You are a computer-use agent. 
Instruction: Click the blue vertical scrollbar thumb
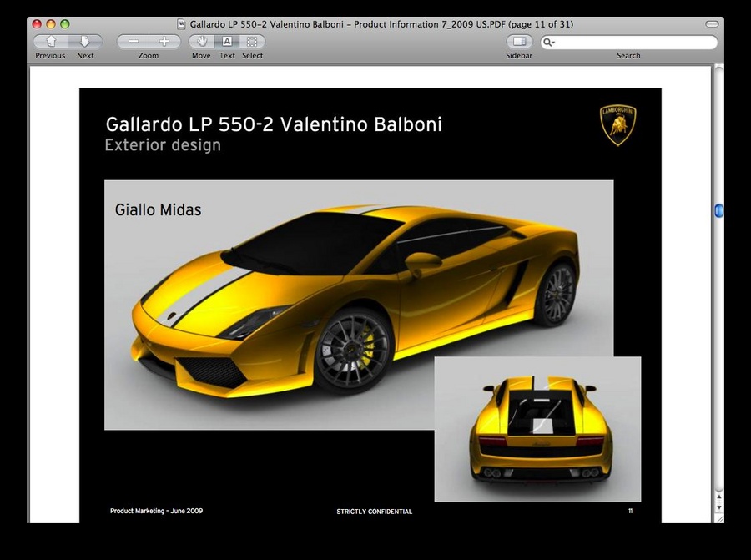coord(718,211)
